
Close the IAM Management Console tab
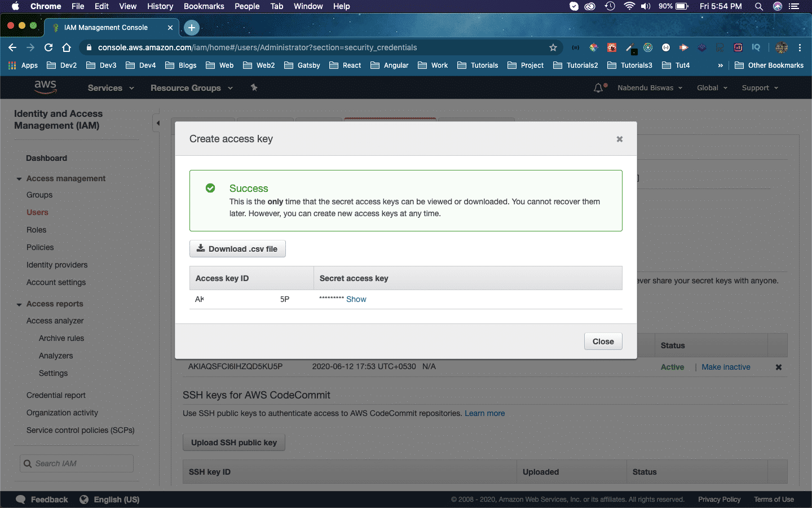tap(170, 27)
